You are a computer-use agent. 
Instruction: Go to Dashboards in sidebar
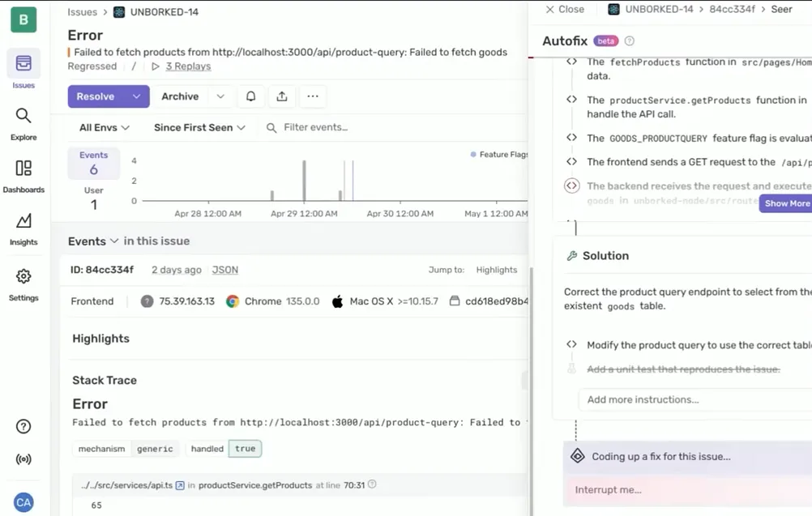(x=24, y=176)
